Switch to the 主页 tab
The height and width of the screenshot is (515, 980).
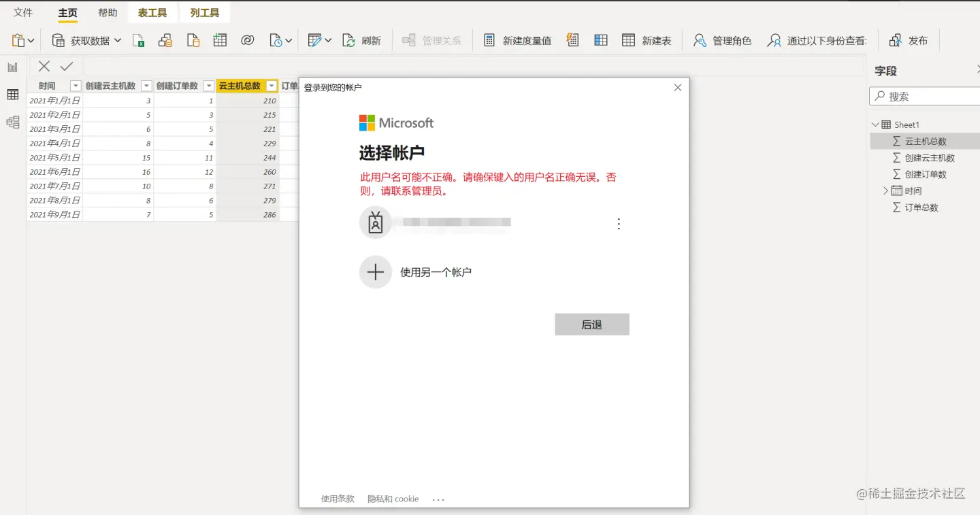tap(68, 13)
